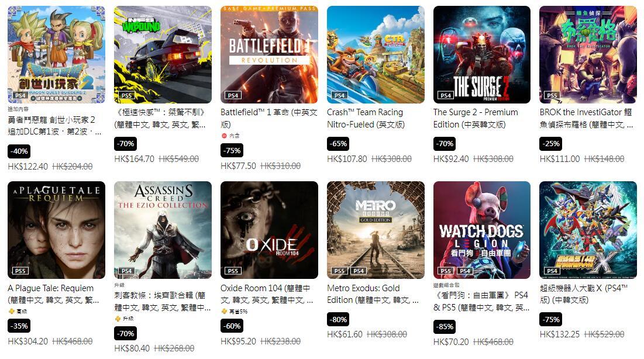Click the PS5 platform tag on Oxide Room 104

[x=233, y=271]
